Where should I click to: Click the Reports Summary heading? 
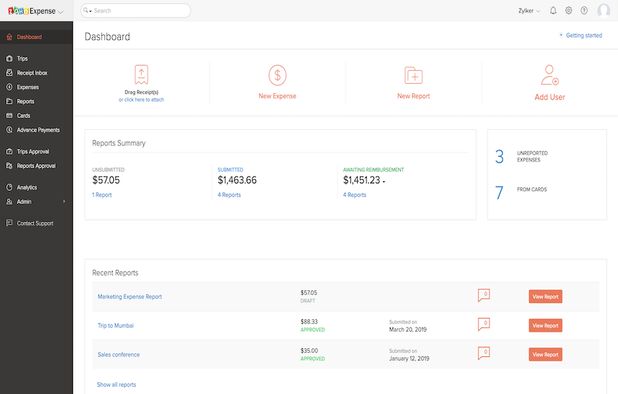119,143
